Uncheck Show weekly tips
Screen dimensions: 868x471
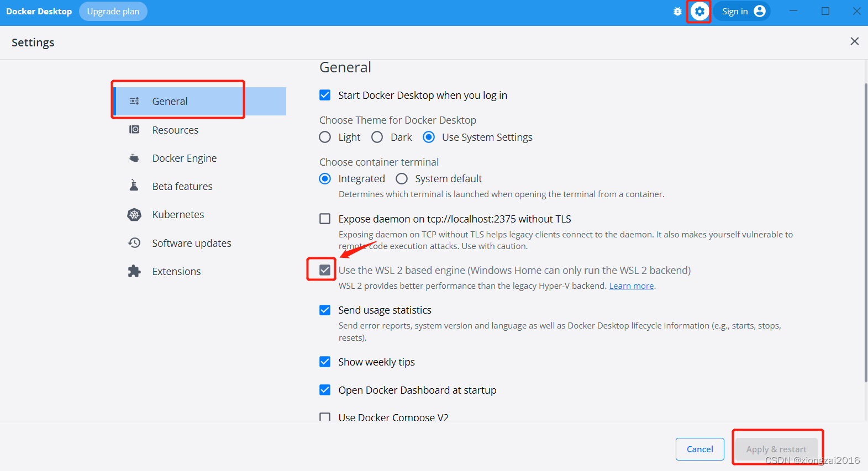(325, 362)
